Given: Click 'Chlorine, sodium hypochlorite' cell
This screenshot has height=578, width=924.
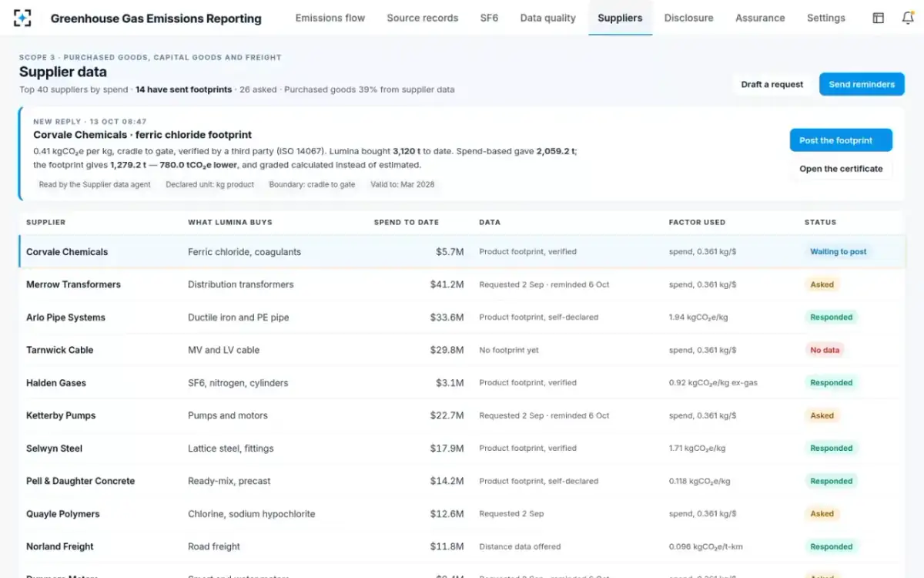Looking at the screenshot, I should click(252, 514).
